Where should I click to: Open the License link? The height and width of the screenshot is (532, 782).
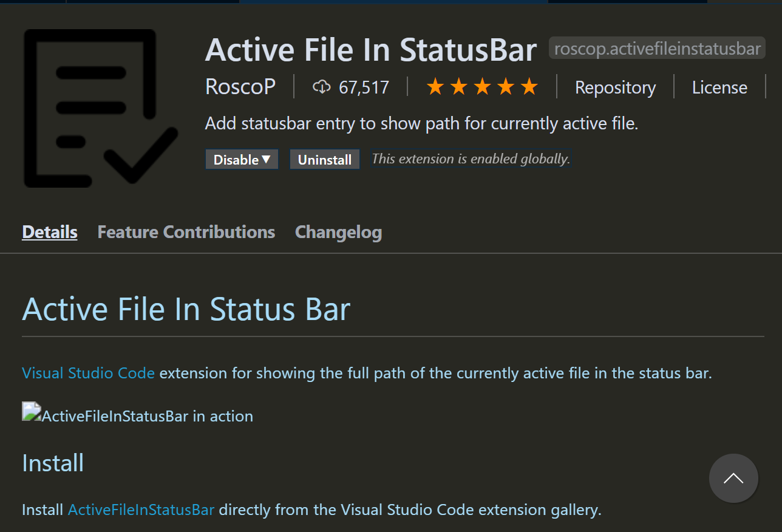719,87
